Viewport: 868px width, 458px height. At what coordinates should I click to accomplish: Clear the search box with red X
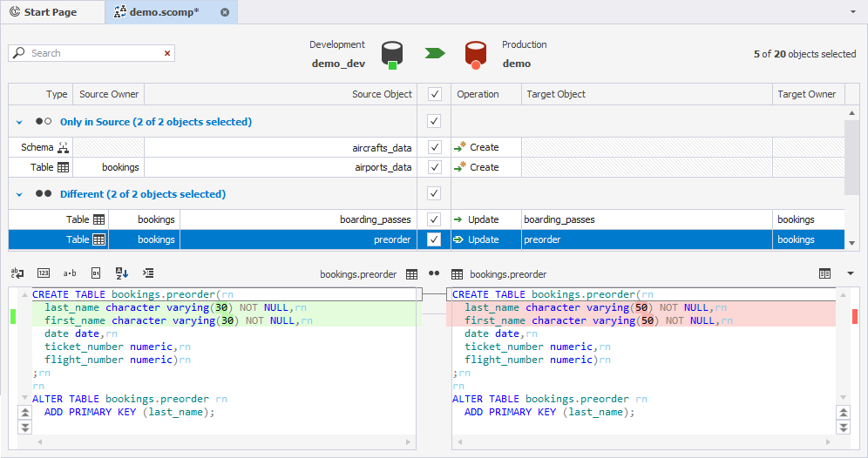(x=167, y=53)
